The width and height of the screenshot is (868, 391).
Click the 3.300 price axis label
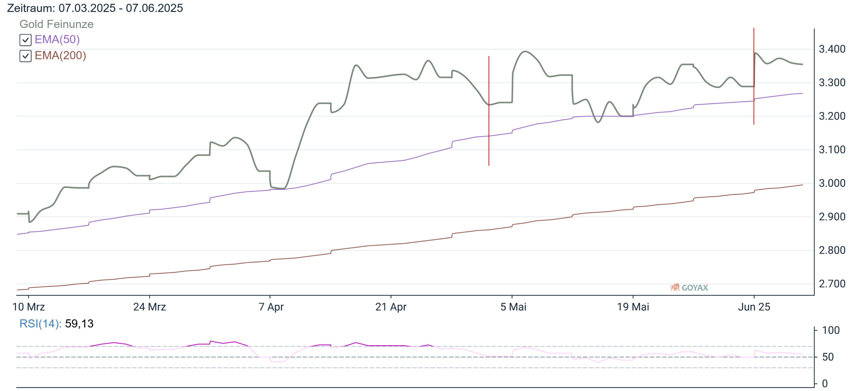(832, 82)
